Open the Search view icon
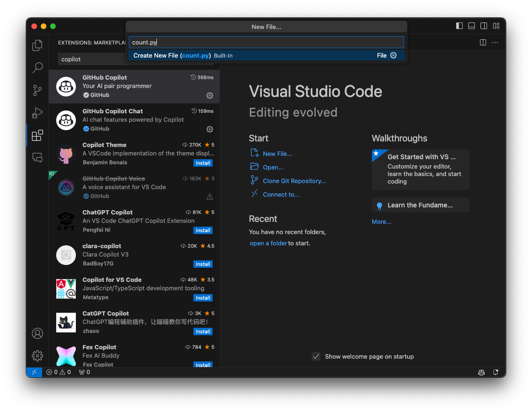The image size is (532, 412). point(37,68)
